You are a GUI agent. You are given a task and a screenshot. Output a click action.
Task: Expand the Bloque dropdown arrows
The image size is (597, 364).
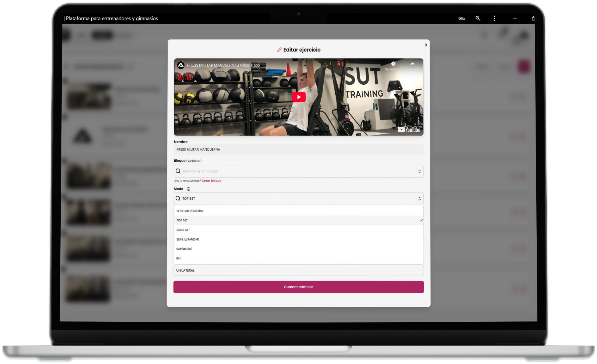tap(419, 171)
